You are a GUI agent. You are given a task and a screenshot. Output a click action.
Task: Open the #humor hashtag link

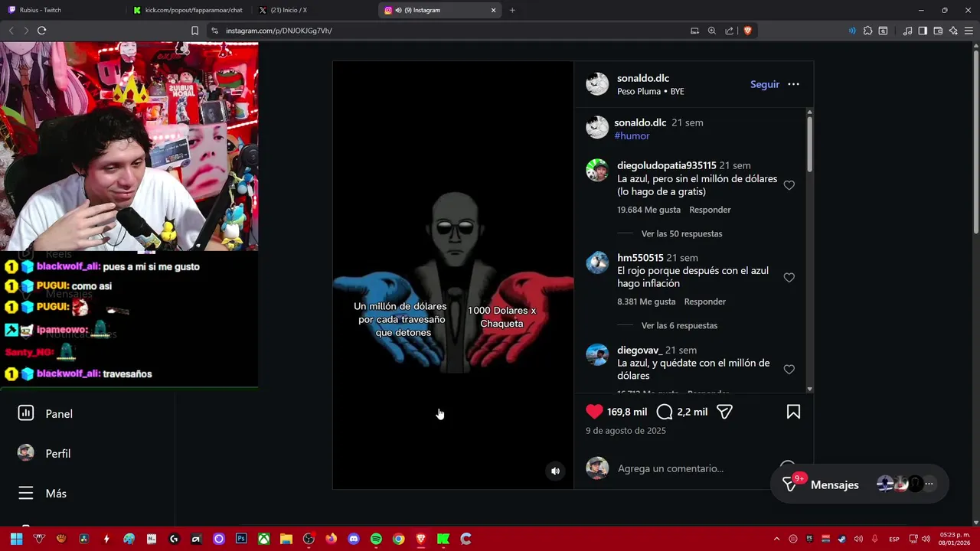pyautogui.click(x=632, y=135)
